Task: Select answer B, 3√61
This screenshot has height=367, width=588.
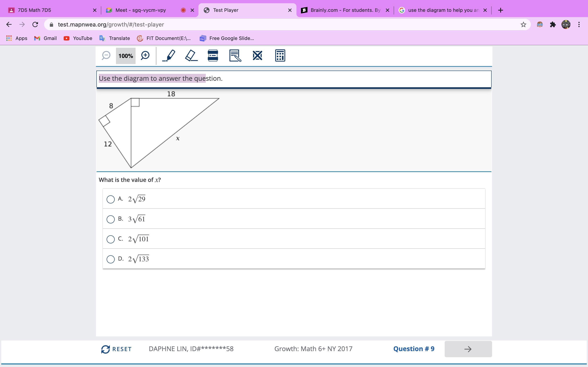Action: point(110,219)
